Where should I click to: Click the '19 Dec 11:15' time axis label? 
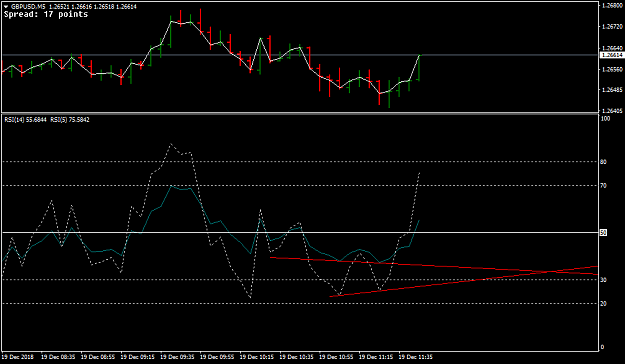click(x=376, y=357)
